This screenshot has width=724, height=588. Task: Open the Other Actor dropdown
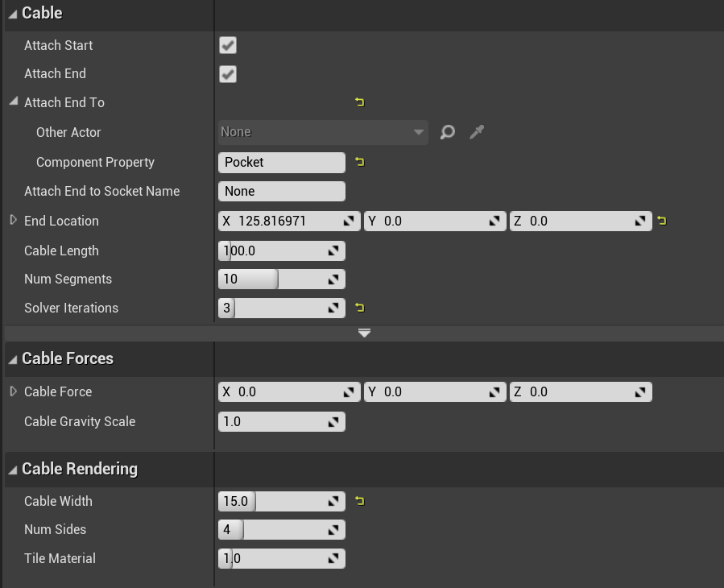(323, 132)
